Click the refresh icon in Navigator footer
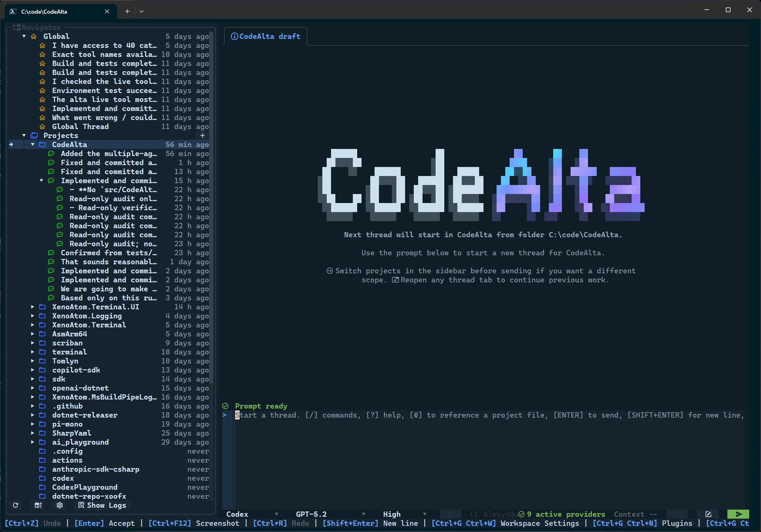 16,505
